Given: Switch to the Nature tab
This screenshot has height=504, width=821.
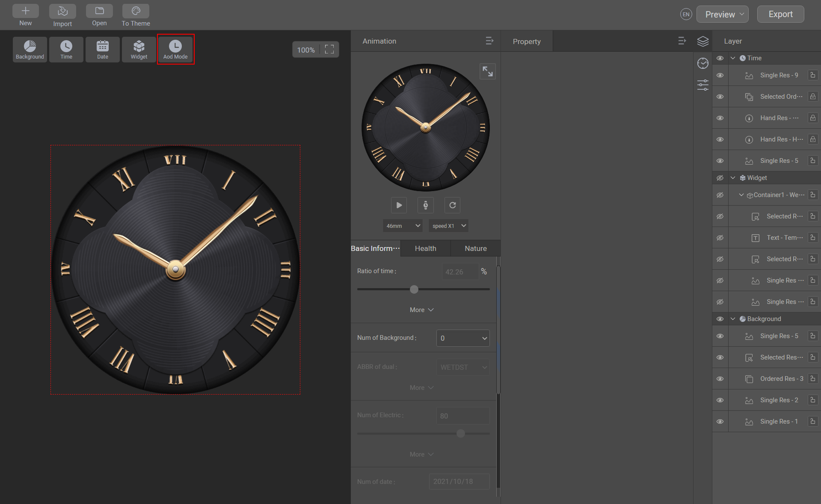Looking at the screenshot, I should point(475,248).
